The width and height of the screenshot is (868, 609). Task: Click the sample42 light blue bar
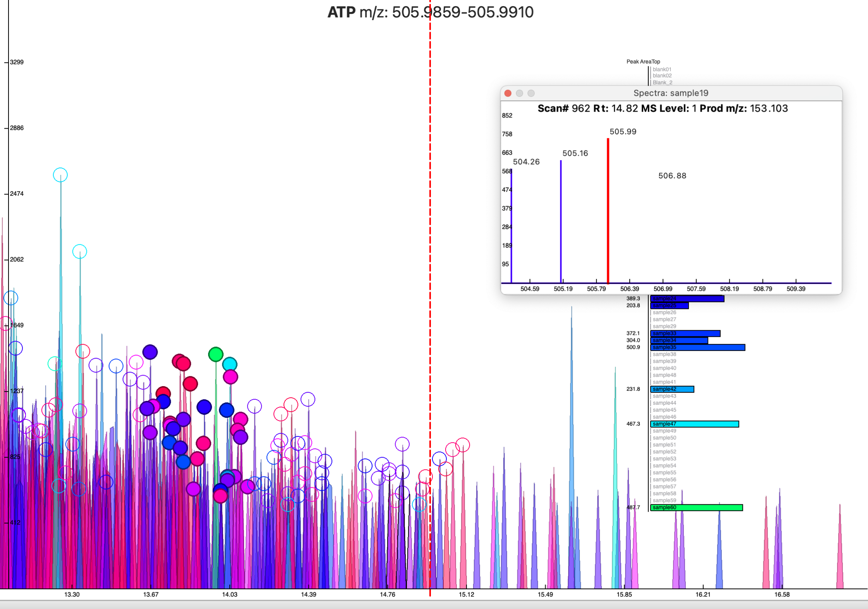pyautogui.click(x=672, y=389)
